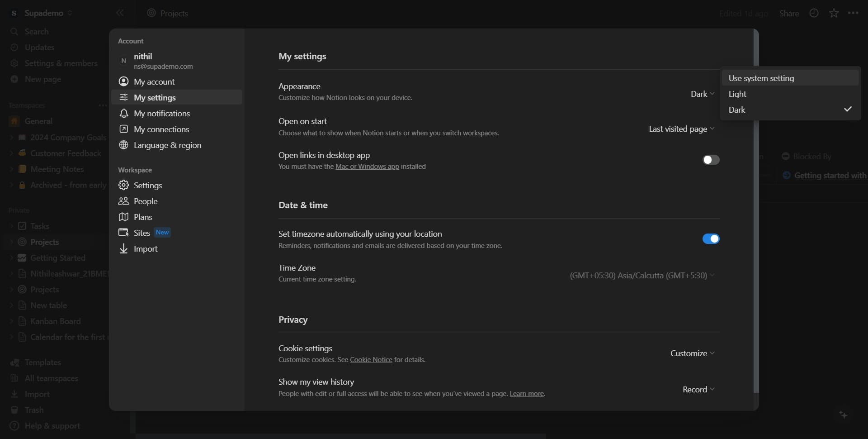Toggle the favorite star for Projects page
This screenshot has width=868, height=439.
coord(833,13)
